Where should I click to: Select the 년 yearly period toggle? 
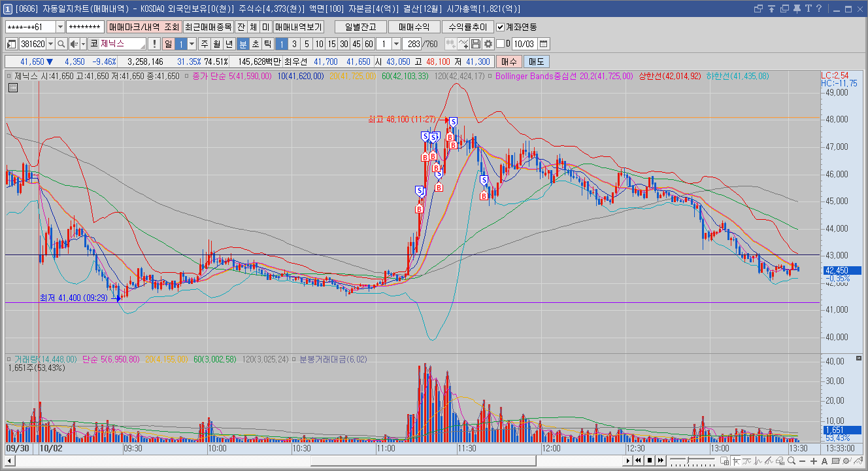(229, 44)
